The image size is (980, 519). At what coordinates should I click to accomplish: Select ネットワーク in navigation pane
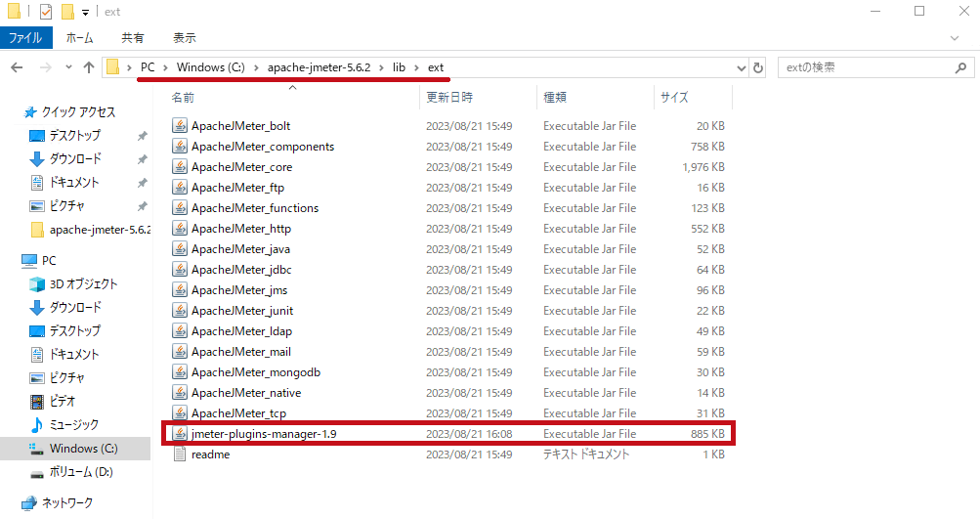tap(66, 502)
